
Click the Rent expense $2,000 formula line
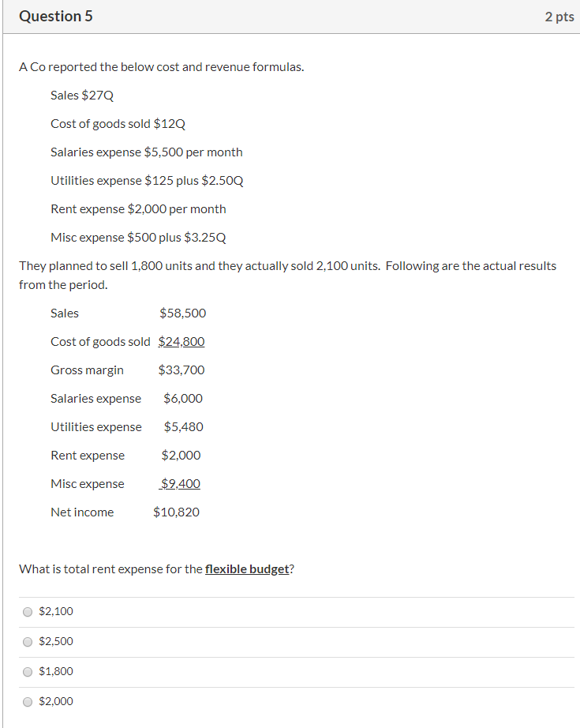pyautogui.click(x=138, y=208)
